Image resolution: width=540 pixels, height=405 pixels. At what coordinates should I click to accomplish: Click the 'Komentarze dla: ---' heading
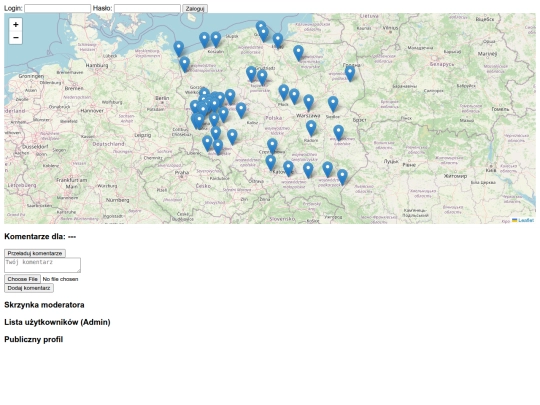coord(40,237)
